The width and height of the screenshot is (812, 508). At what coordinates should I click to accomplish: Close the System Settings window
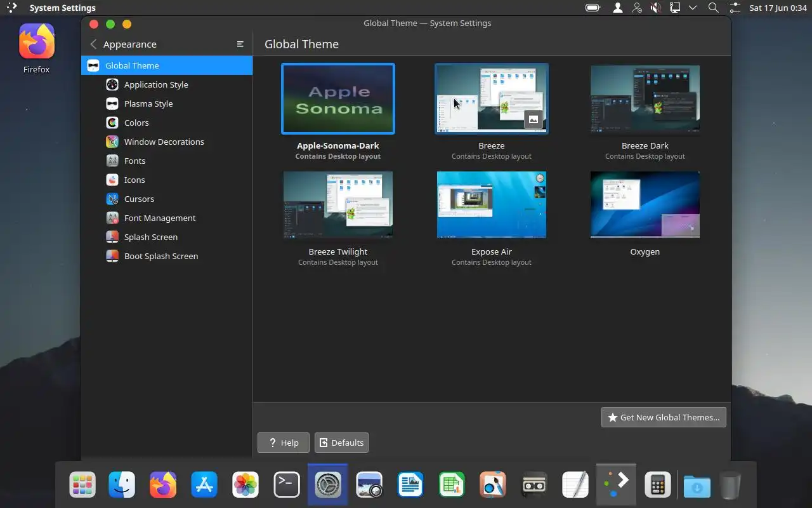[x=94, y=23]
